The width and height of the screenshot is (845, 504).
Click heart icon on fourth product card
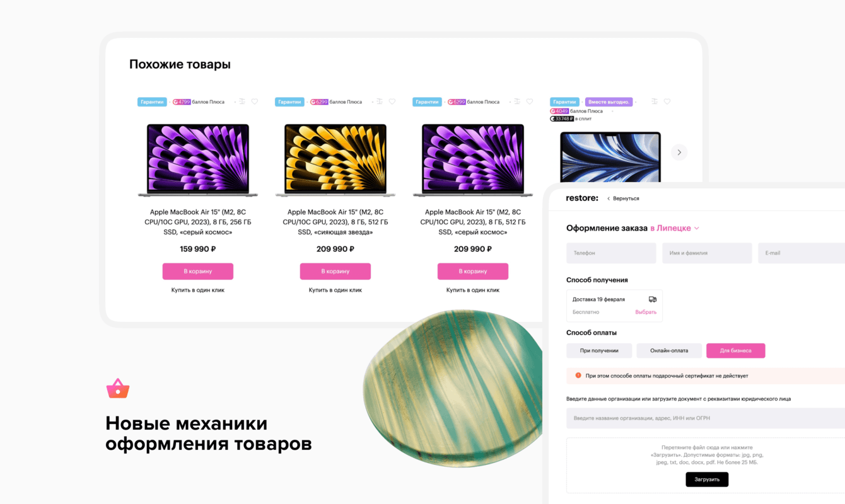(667, 101)
